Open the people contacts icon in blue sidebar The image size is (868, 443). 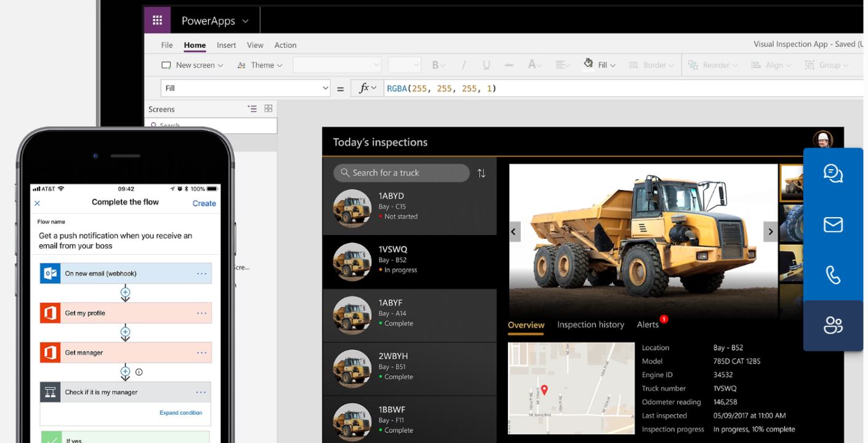[x=833, y=325]
